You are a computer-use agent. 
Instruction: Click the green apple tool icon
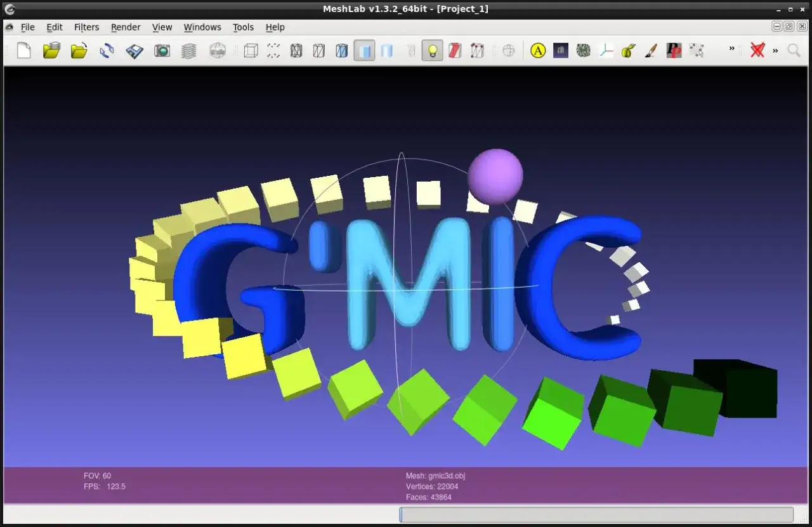(x=629, y=50)
